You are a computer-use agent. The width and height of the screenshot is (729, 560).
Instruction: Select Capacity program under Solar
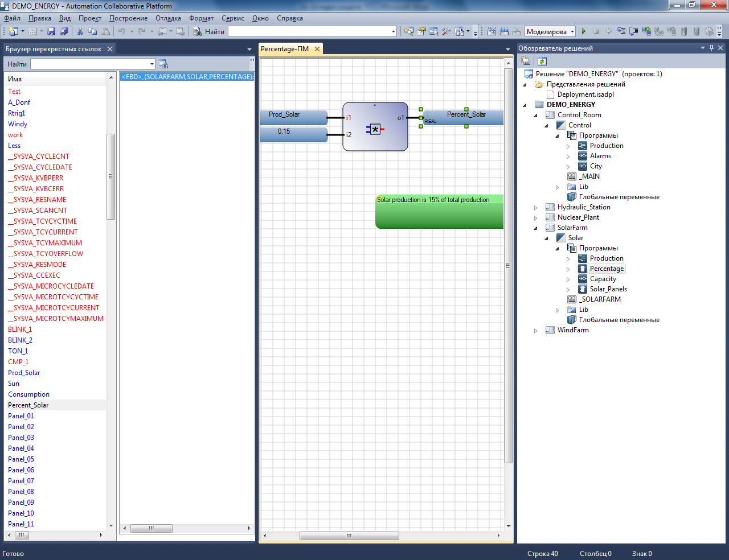tap(603, 279)
